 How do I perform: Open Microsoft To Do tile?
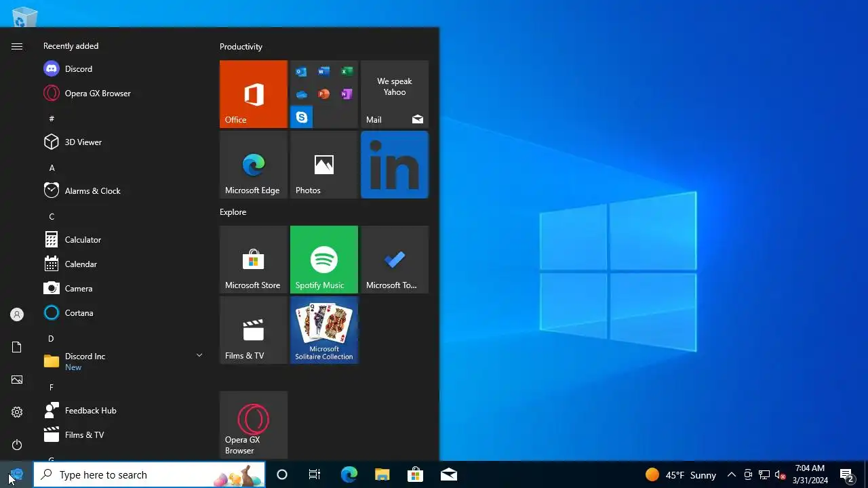[x=395, y=260]
